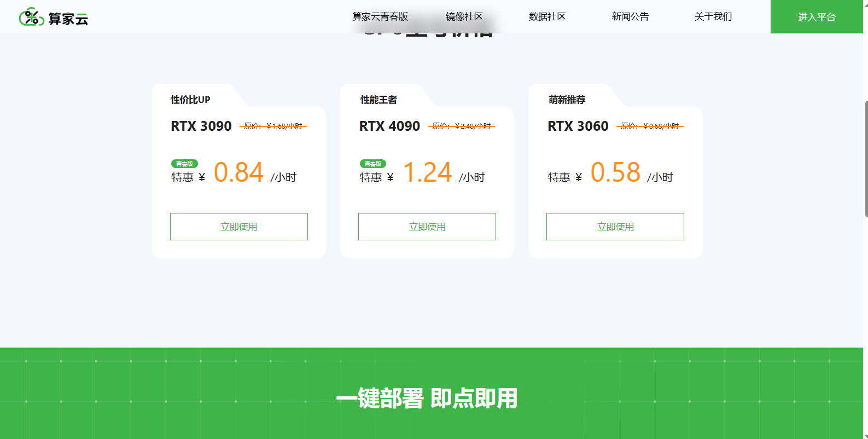Select the 性能王者 card tab label
Screen dimensions: 868x439
[x=378, y=100]
